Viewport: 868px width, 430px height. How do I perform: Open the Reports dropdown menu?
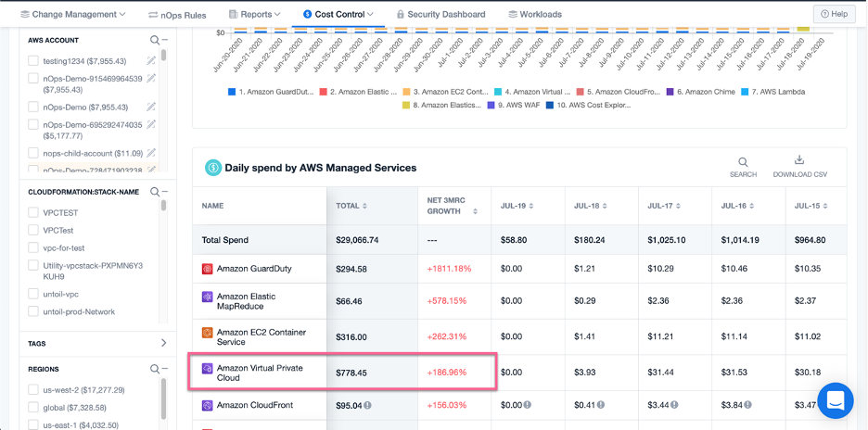[x=254, y=14]
